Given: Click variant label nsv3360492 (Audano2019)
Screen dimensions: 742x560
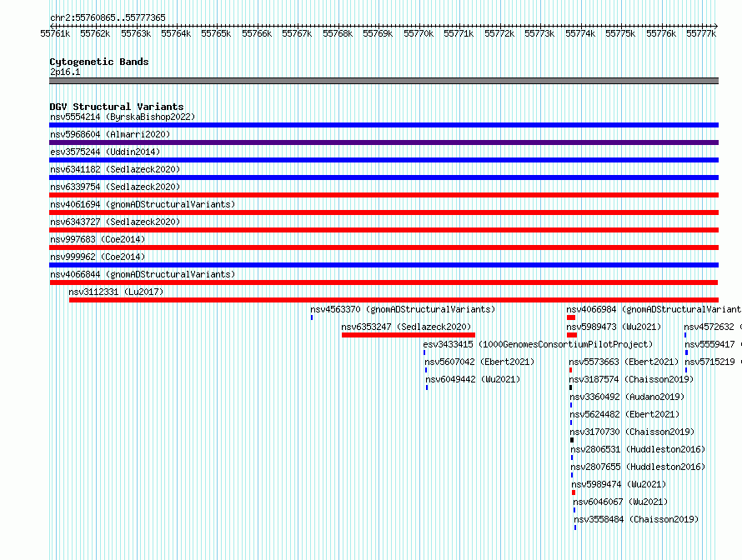Looking at the screenshot, I should pos(627,397).
